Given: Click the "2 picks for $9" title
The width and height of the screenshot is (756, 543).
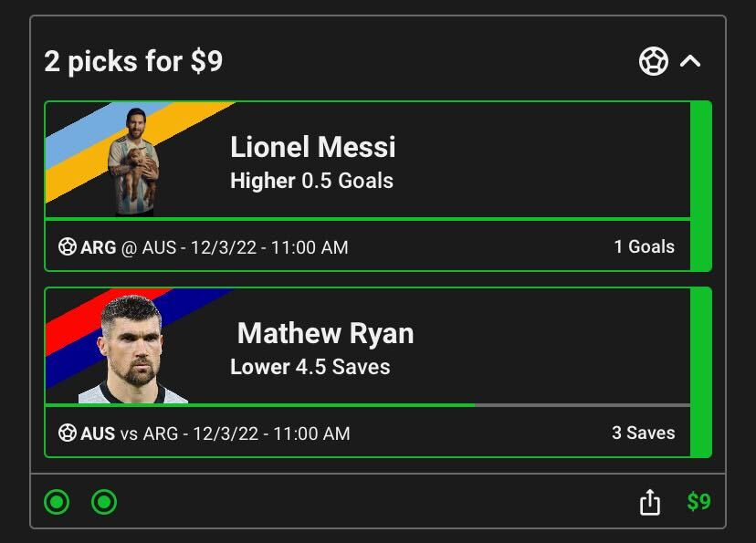Looking at the screenshot, I should tap(133, 62).
